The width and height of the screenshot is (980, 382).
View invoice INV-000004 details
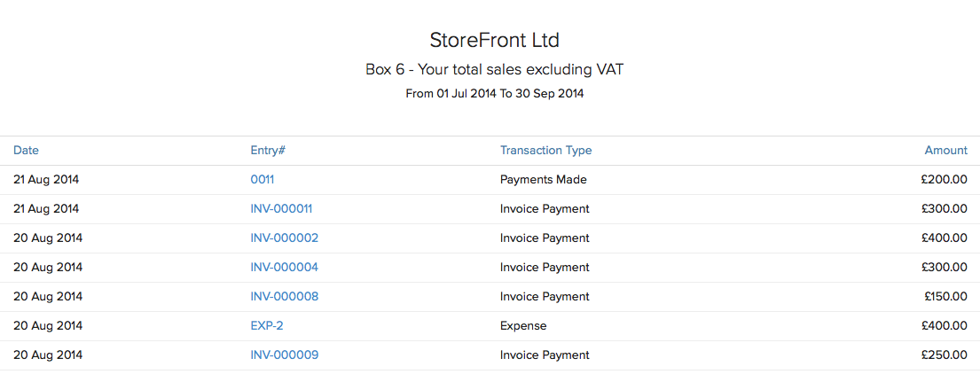click(284, 268)
